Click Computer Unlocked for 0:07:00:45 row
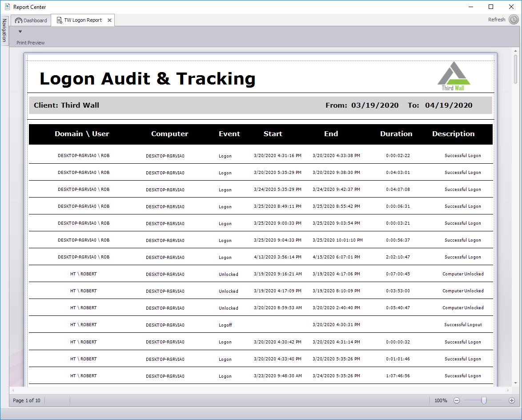 point(463,274)
